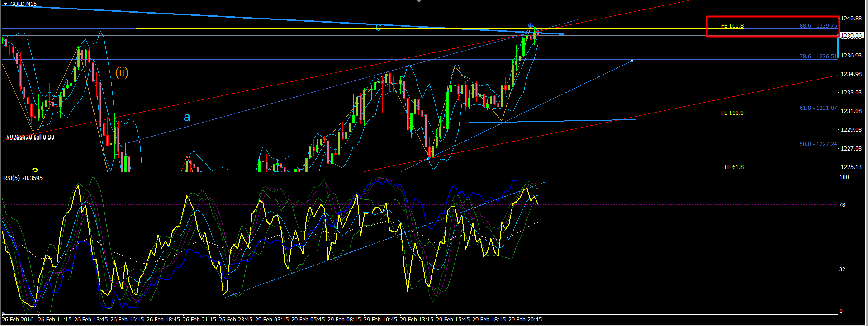This screenshot has width=868, height=326.
Task: Click the blue wave label 'c'
Action: click(379, 28)
